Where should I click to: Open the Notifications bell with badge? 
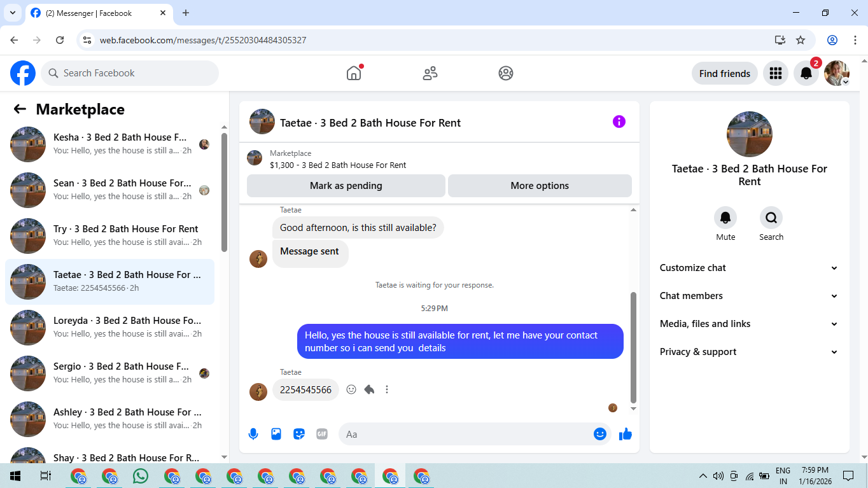[806, 73]
